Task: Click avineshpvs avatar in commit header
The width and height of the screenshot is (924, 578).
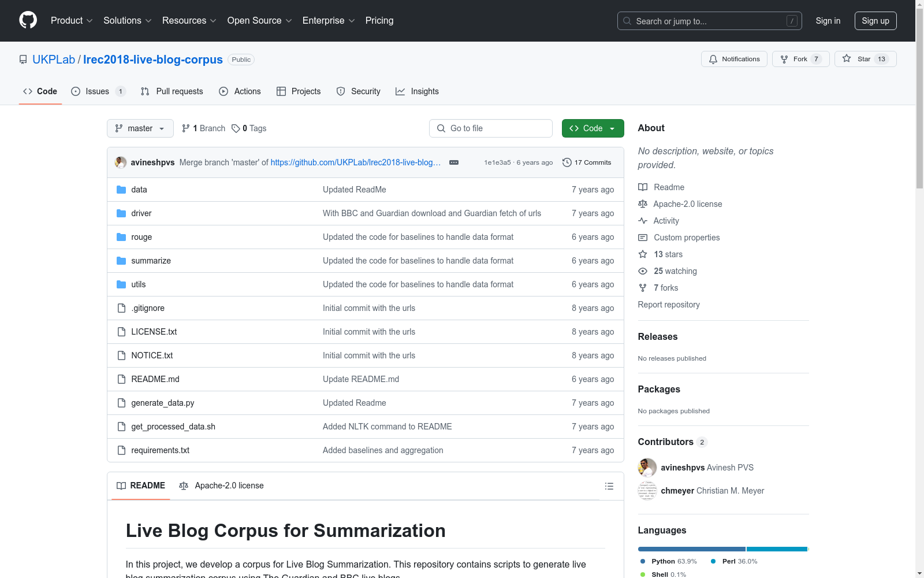Action: (121, 162)
